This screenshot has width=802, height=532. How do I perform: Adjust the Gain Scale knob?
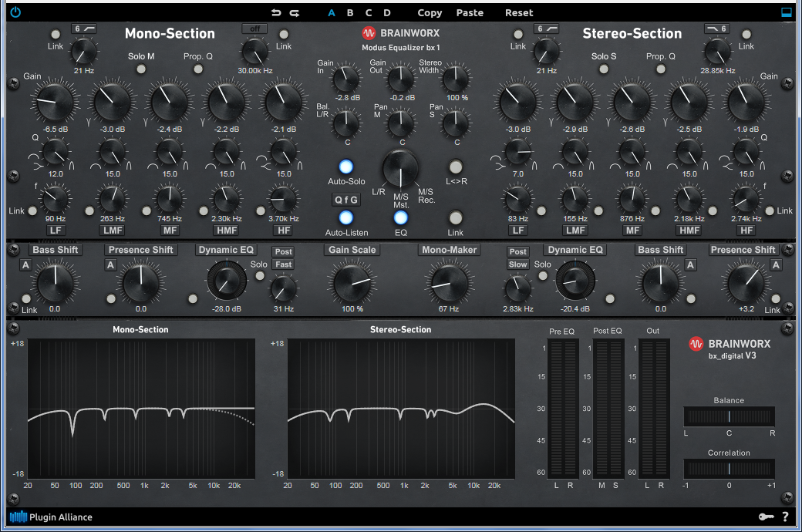[352, 284]
